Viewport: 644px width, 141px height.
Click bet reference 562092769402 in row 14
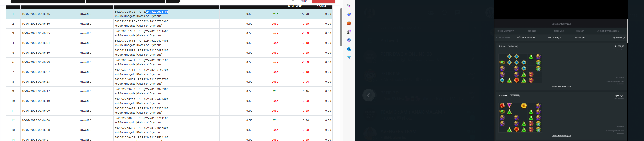125,138
